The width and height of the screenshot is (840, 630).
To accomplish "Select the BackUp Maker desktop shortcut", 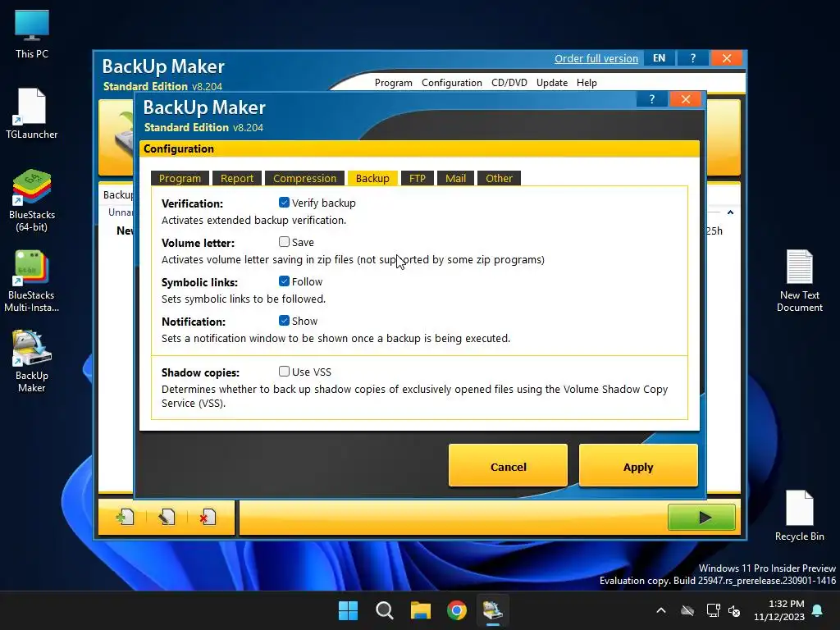I will coord(32,361).
